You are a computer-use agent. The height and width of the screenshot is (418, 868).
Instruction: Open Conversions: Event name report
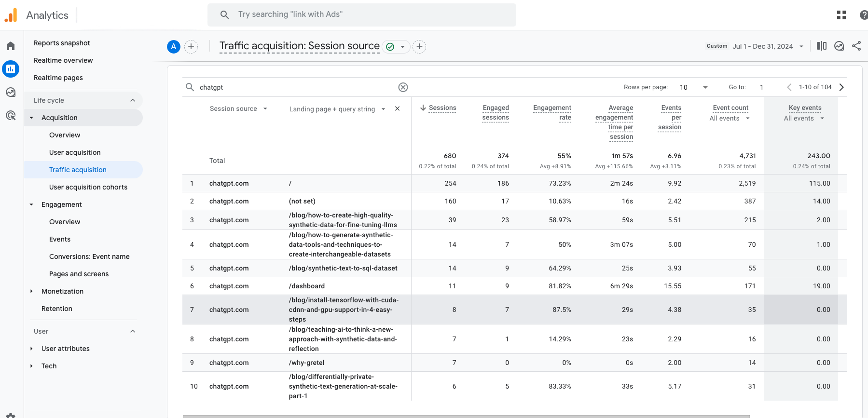[x=89, y=256]
